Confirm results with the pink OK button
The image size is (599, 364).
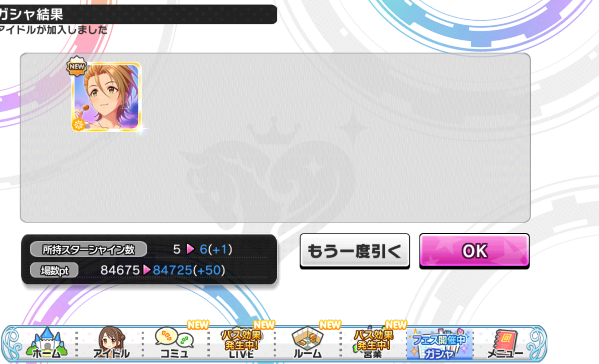474,251
